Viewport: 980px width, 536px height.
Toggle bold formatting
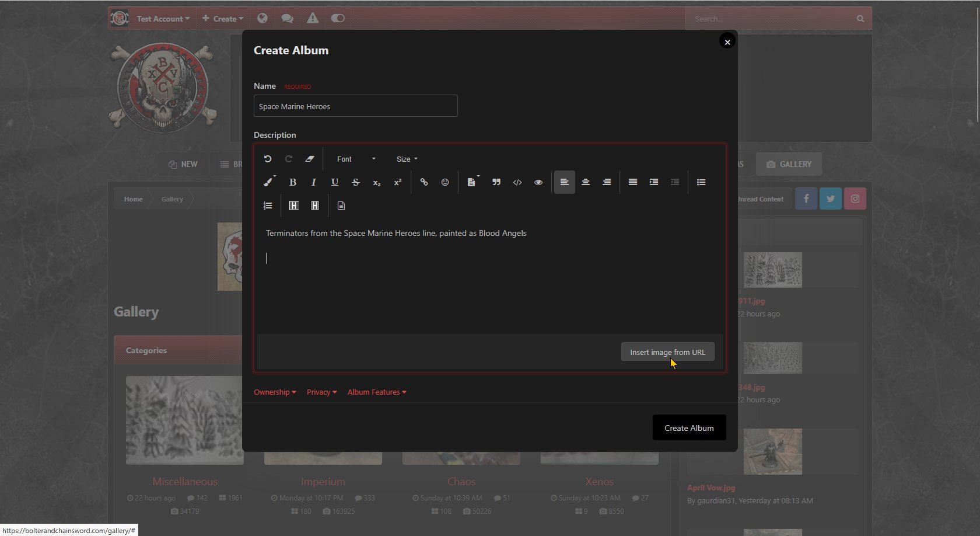293,182
